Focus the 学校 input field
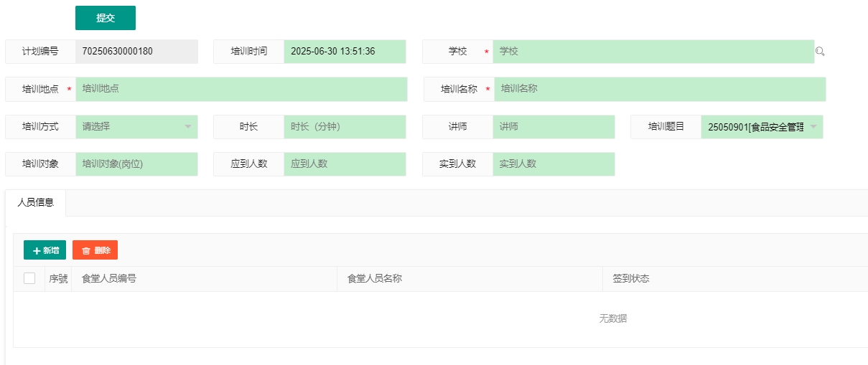Image resolution: width=868 pixels, height=365 pixels. click(x=653, y=52)
